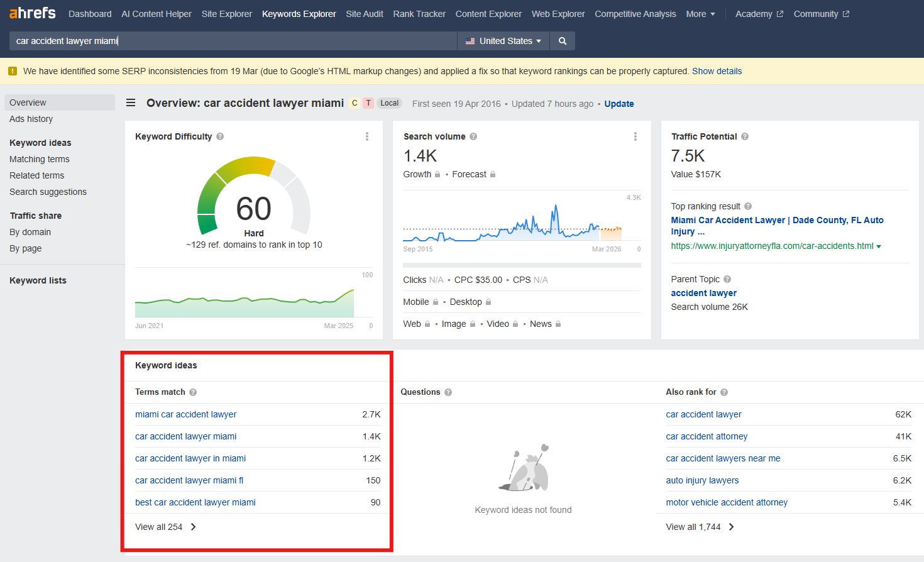The height and width of the screenshot is (562, 924).
Task: Click Keyword Difficulty help icon
Action: [x=220, y=136]
